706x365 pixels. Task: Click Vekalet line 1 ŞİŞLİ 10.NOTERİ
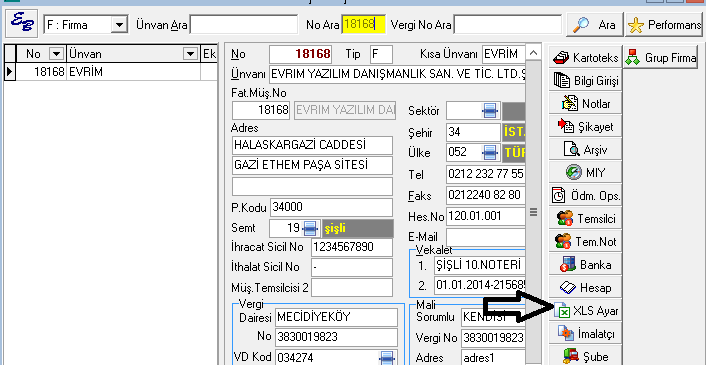[480, 265]
